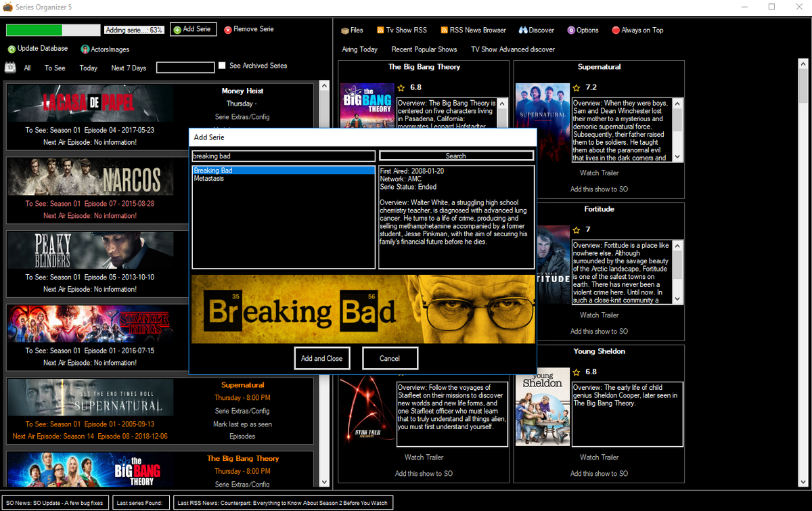
Task: Click Watch Trailer under Young Sheldon
Action: (x=599, y=457)
